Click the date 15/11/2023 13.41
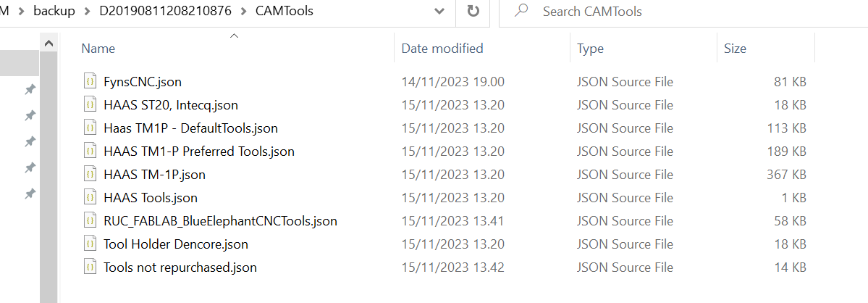868x303 pixels. [x=452, y=222]
